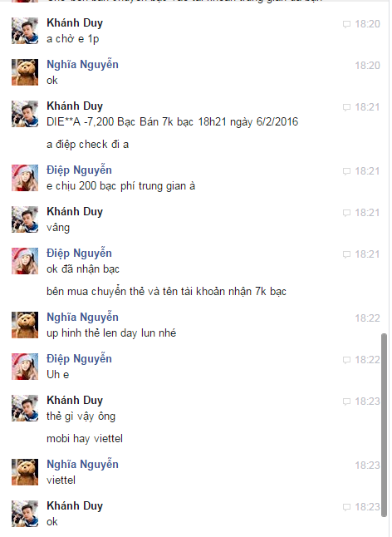Click Khánh Duy's avatar beside 'vâng' message
This screenshot has height=537, width=392.
pos(25,219)
